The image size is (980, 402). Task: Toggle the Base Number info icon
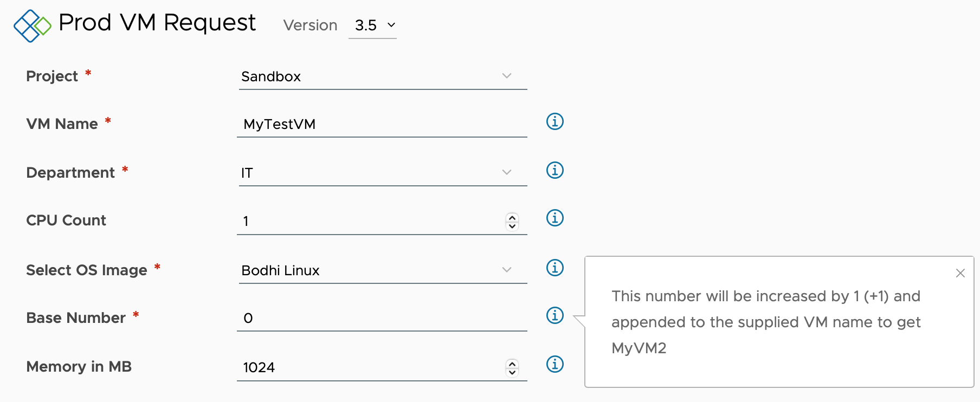pos(555,315)
